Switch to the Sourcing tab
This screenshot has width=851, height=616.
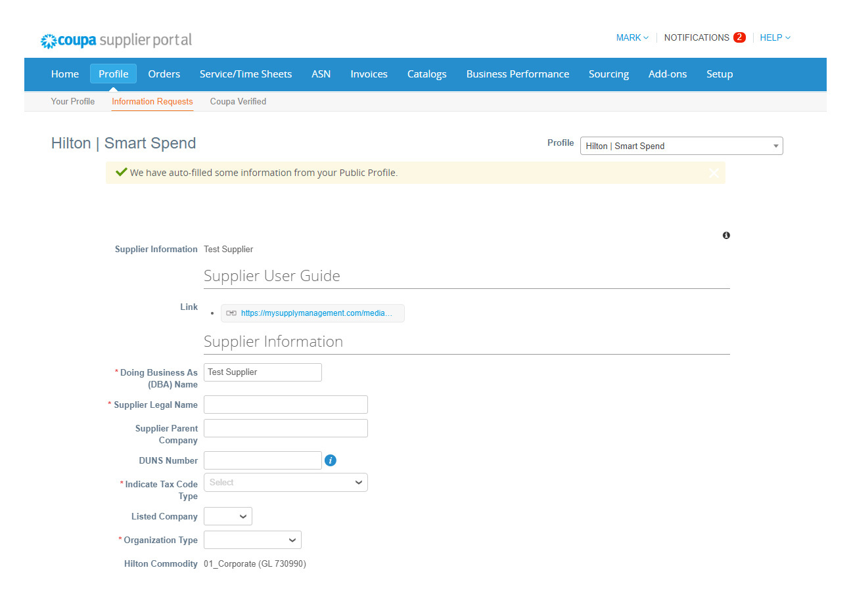pyautogui.click(x=609, y=74)
